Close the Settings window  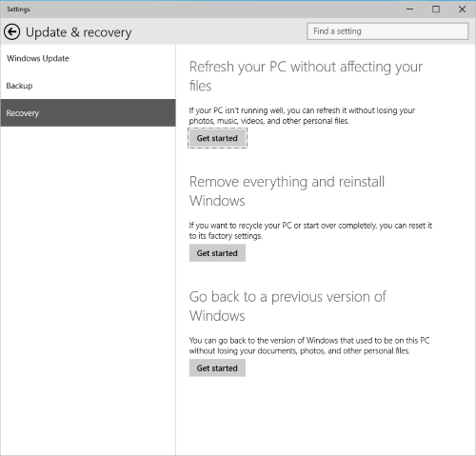click(x=462, y=10)
